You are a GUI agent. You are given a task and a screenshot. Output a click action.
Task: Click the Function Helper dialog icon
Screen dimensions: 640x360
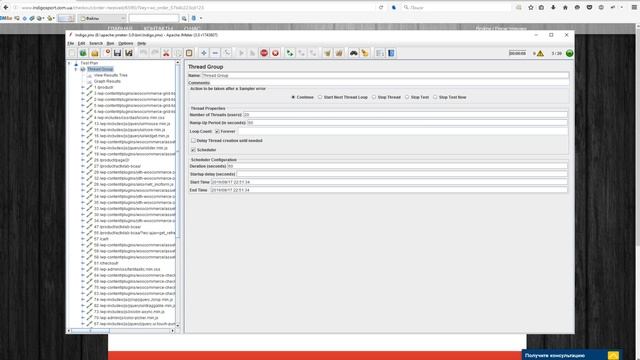(380, 53)
